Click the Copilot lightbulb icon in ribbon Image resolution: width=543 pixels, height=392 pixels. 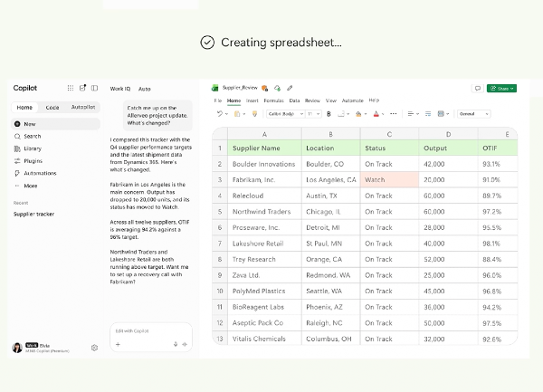pyautogui.click(x=254, y=113)
